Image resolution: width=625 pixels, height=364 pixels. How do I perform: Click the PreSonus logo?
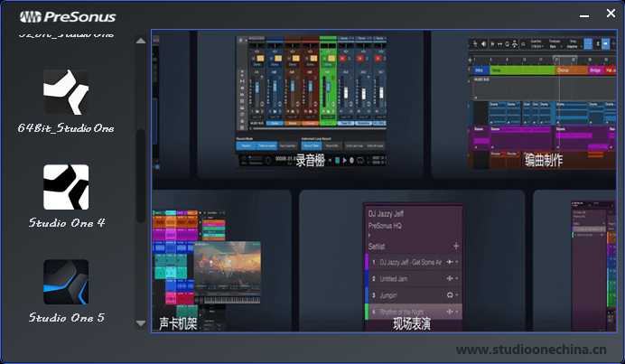pyautogui.click(x=68, y=17)
